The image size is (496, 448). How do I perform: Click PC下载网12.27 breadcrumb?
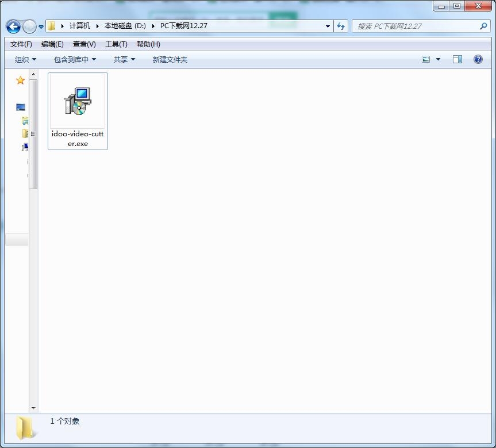(x=183, y=26)
